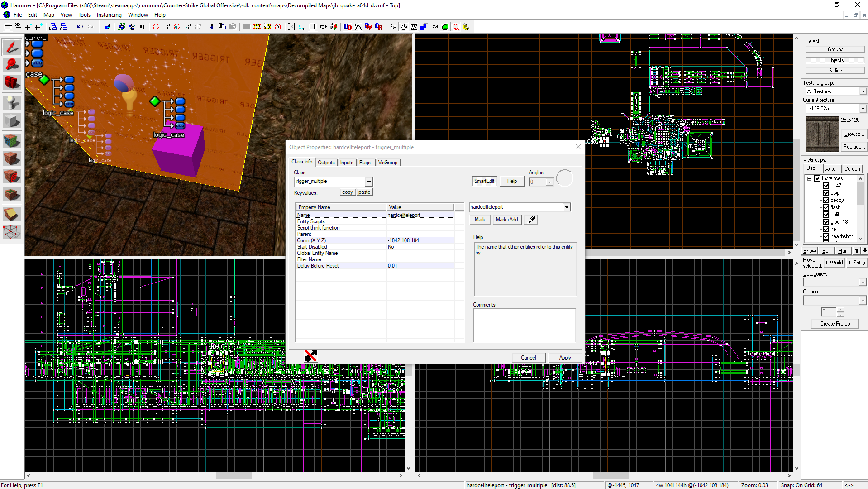Uncheck the healthshot visgroup
868x489 pixels.
click(x=826, y=236)
